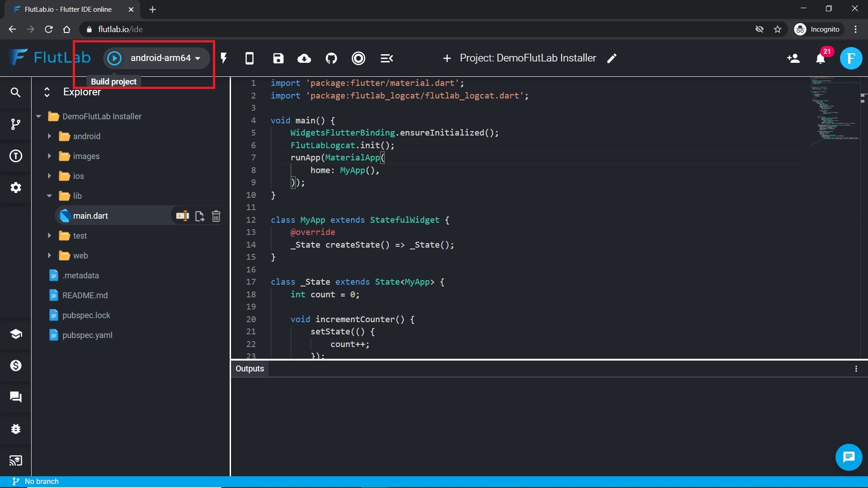The image size is (868, 488).
Task: Click the code minimap overview
Action: (835, 111)
